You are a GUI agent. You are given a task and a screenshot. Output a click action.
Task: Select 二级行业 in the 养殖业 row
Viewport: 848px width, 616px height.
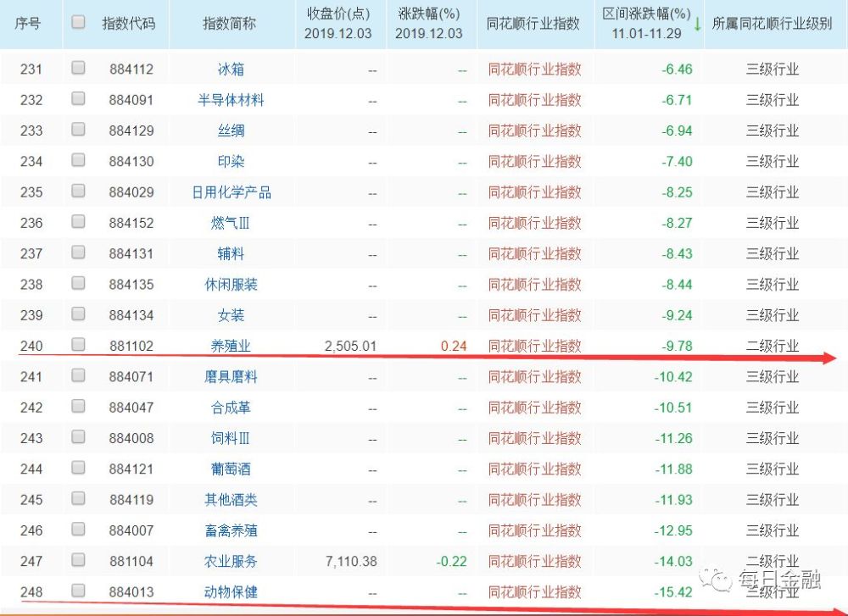point(773,346)
